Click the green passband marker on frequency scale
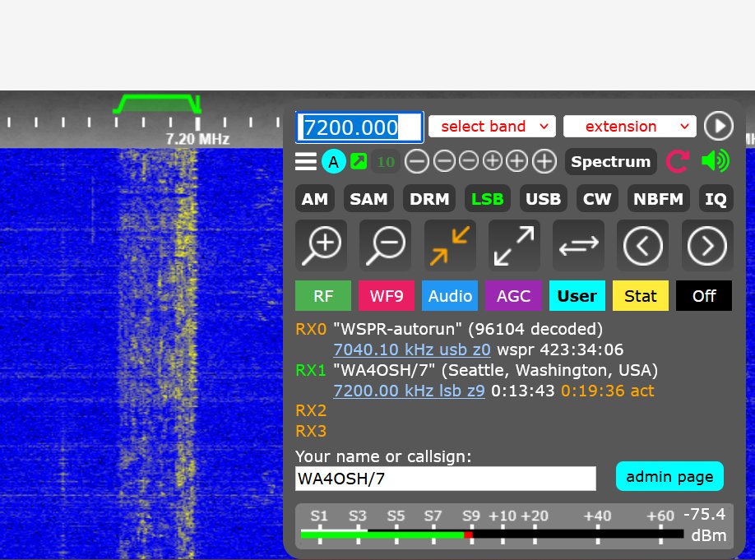Screen dimensions: 755x560 157,104
